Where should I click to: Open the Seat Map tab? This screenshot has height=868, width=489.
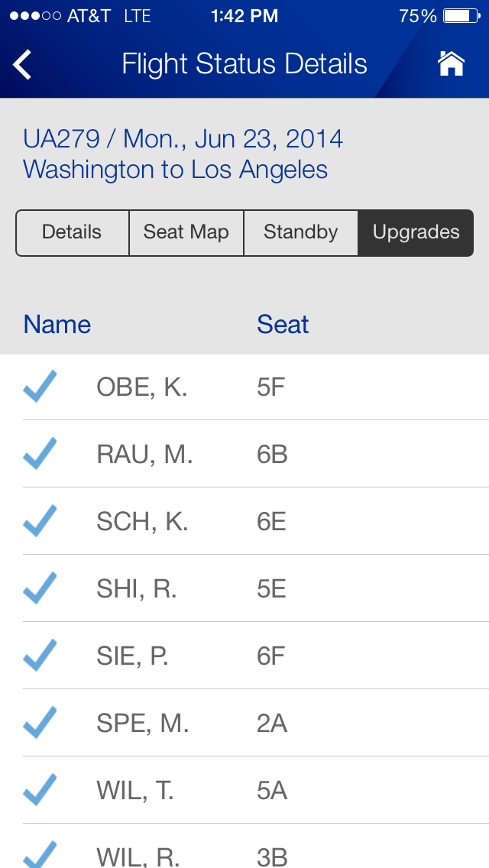[186, 232]
